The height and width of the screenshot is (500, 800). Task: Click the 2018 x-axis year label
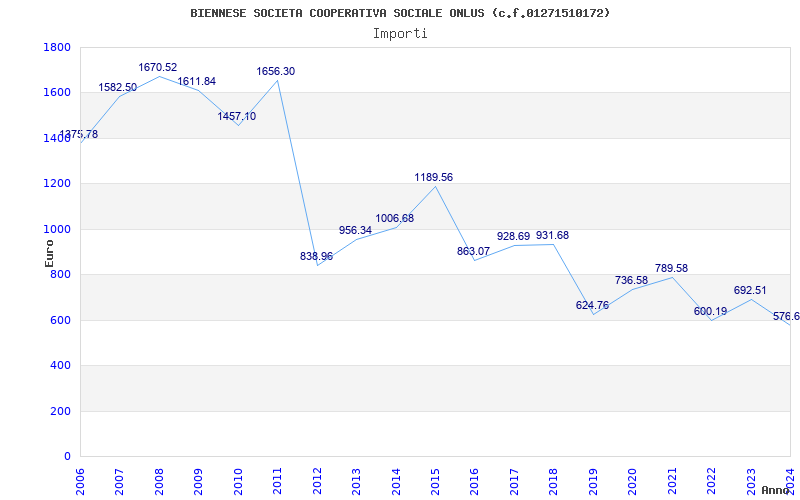554,482
